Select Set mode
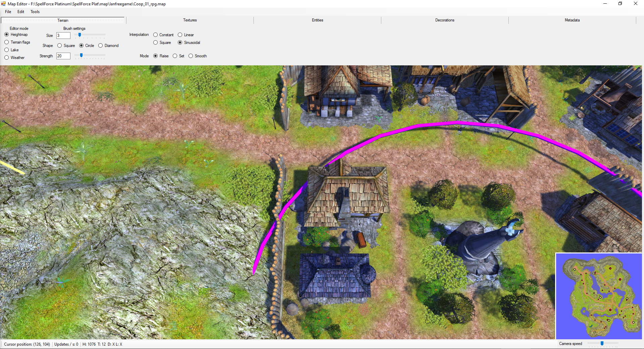Viewport: 644px width, 349px height. [179, 56]
